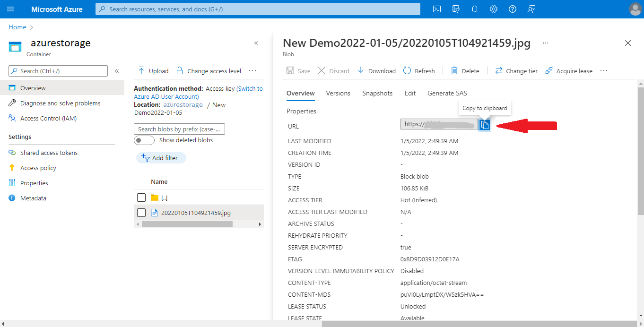The height and width of the screenshot is (327, 644).
Task: Click Upload in container toolbar
Action: [x=153, y=71]
